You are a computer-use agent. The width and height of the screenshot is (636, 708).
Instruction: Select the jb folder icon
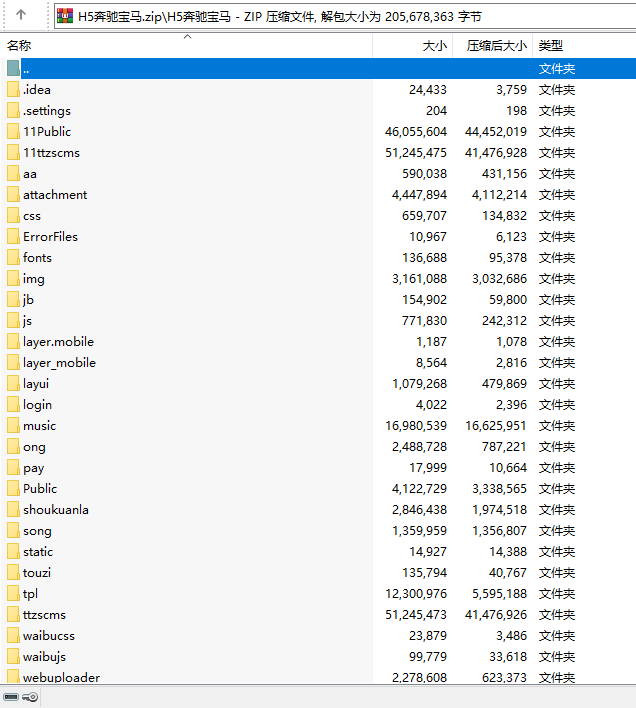coord(13,299)
